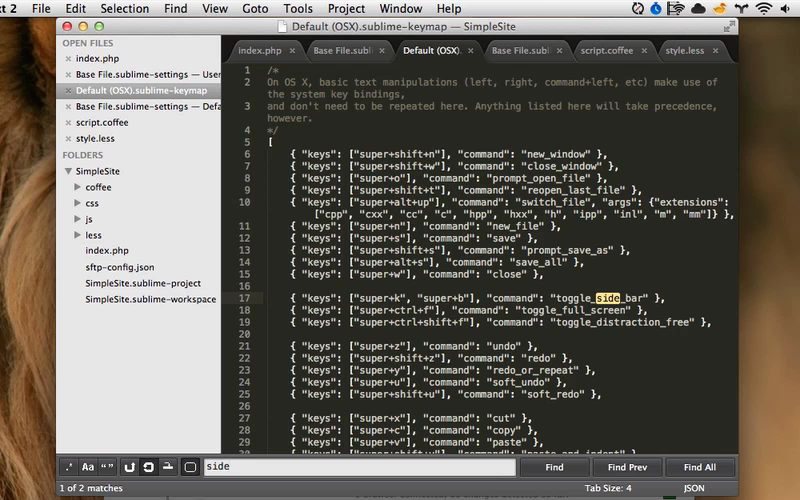Image resolution: width=800 pixels, height=500 pixels.
Task: Switch to the index.php tab
Action: pyautogui.click(x=260, y=51)
